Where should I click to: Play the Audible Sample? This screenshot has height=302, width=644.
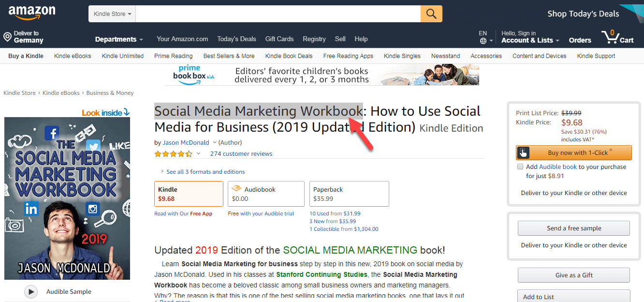pos(31,292)
